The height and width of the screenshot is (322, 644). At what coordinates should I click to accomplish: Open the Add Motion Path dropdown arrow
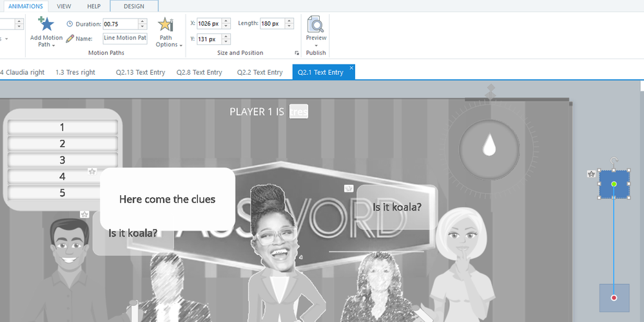point(53,46)
